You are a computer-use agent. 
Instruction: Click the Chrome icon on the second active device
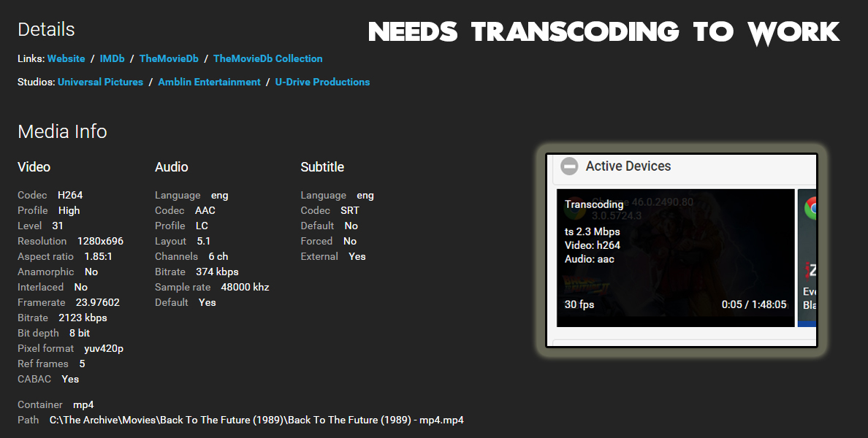(812, 209)
